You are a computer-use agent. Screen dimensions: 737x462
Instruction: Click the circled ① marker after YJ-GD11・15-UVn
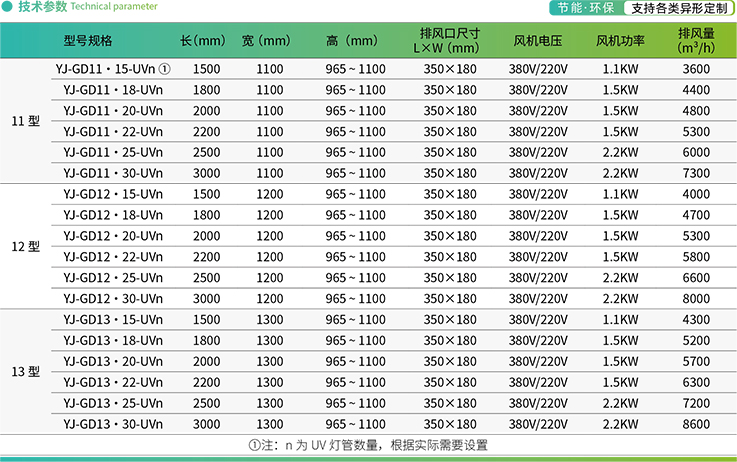[x=166, y=69]
